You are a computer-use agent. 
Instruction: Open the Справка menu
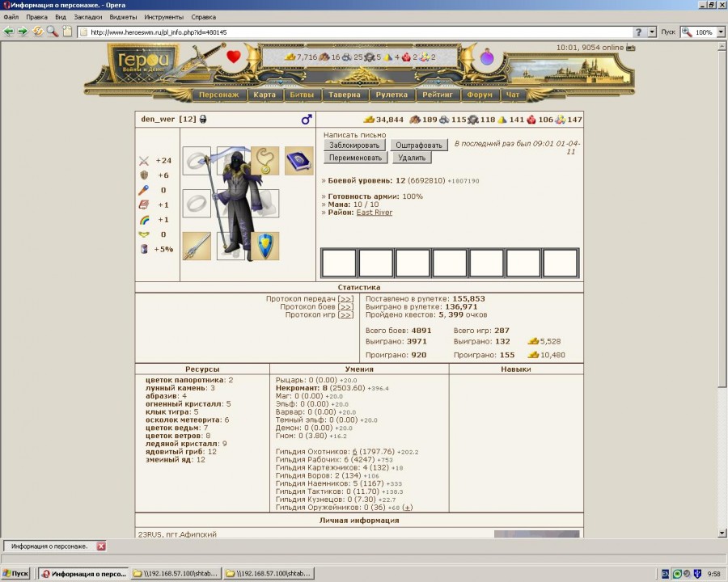click(203, 17)
